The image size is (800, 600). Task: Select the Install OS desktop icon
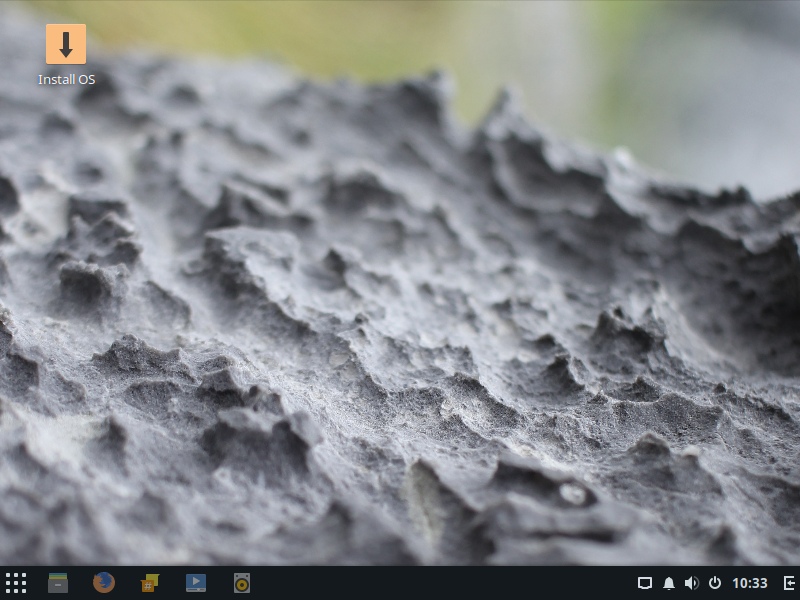click(66, 45)
